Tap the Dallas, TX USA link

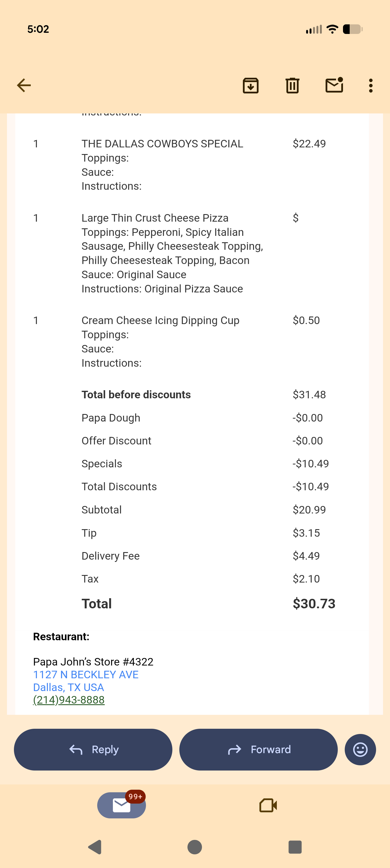point(68,687)
